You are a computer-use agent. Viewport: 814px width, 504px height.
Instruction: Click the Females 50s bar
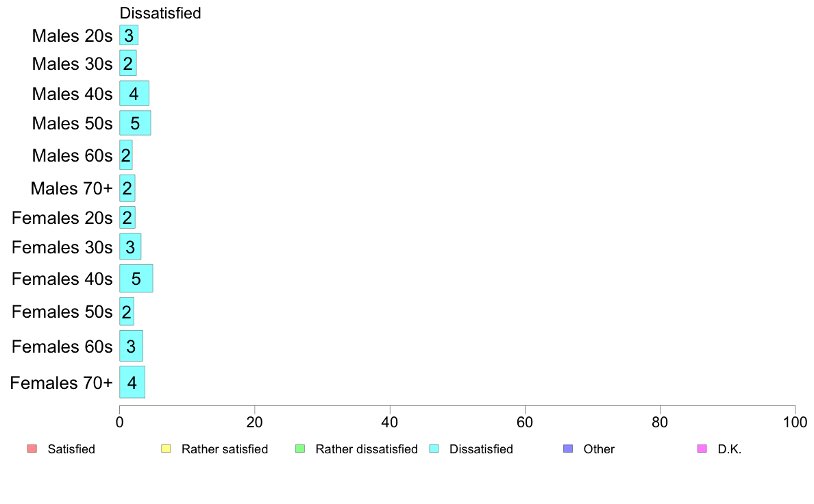point(127,312)
